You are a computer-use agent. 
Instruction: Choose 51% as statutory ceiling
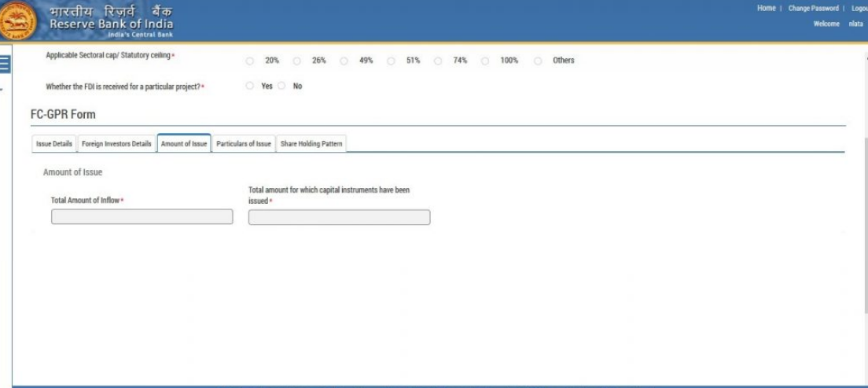[391, 61]
